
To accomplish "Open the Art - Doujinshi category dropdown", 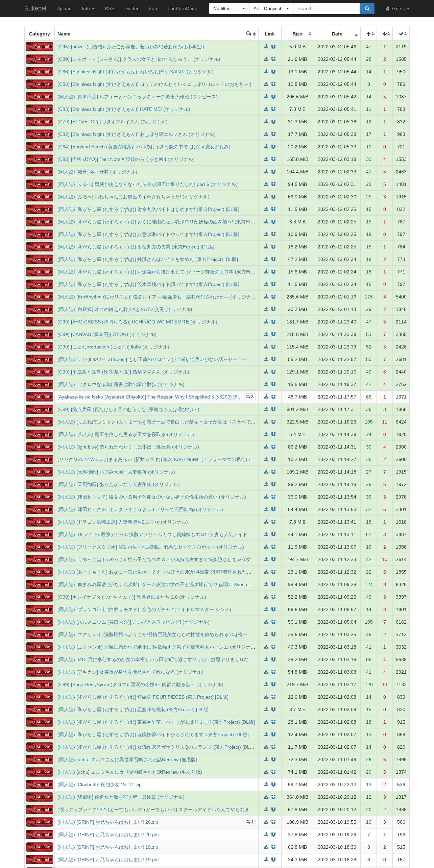I will click(271, 8).
